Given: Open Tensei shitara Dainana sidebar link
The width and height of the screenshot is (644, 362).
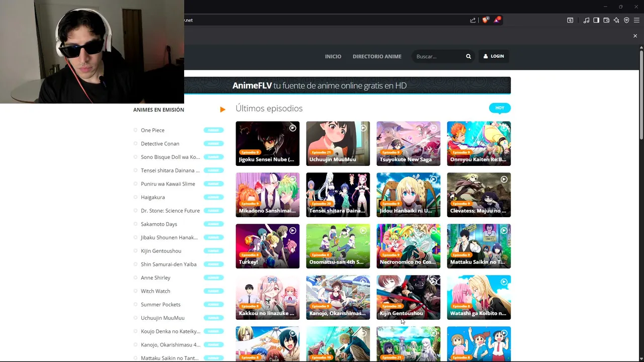Looking at the screenshot, I should 170,170.
